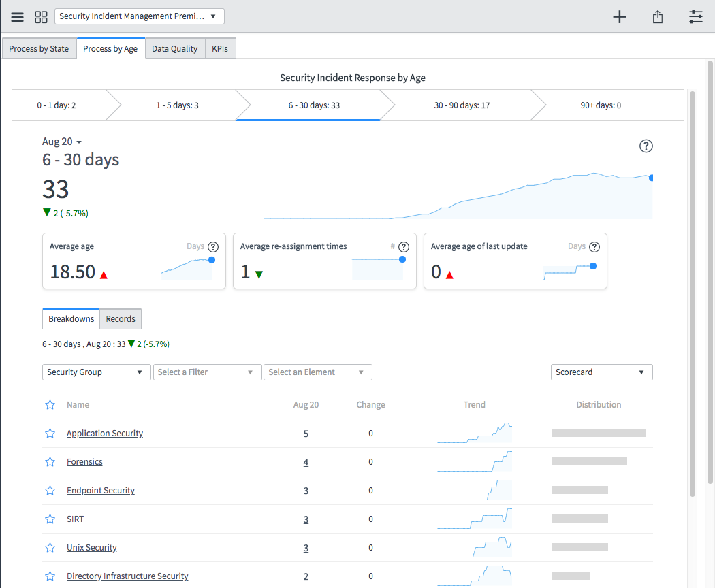Sort by the Change column header
Viewport: 715px width, 588px height.
click(370, 404)
